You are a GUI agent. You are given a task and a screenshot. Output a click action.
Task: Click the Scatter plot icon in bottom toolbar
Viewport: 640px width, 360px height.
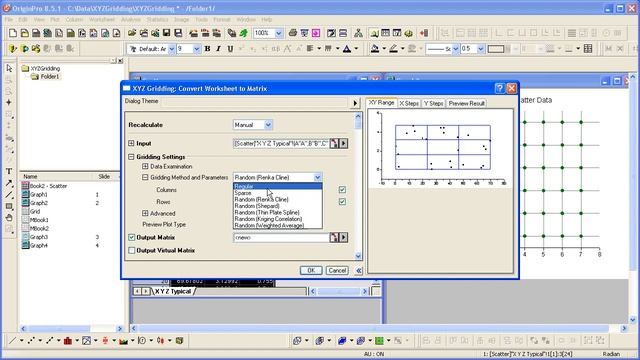pyautogui.click(x=31, y=340)
